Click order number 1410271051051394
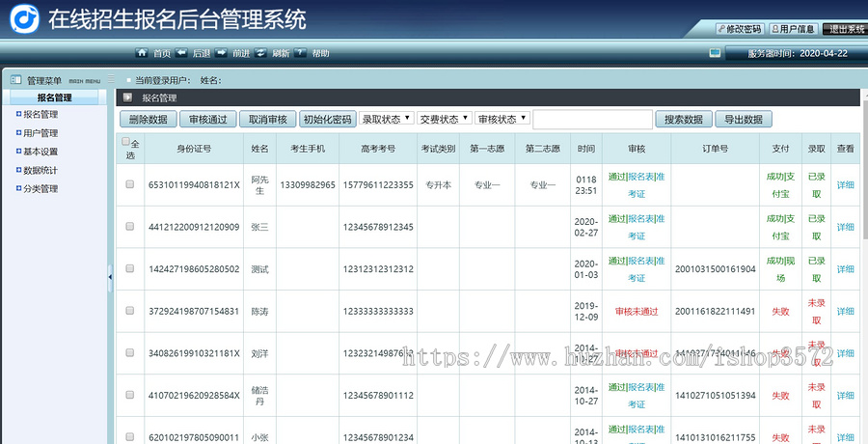868x444 pixels. [716, 395]
